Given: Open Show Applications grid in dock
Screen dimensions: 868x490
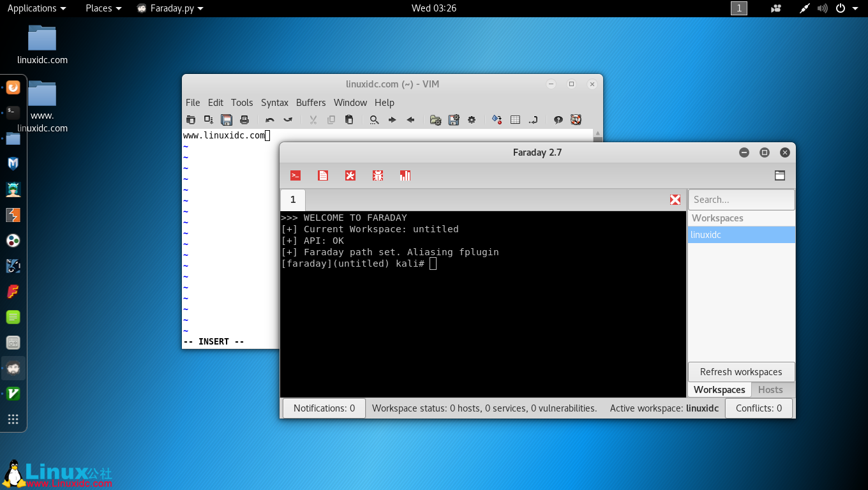Looking at the screenshot, I should (x=13, y=419).
